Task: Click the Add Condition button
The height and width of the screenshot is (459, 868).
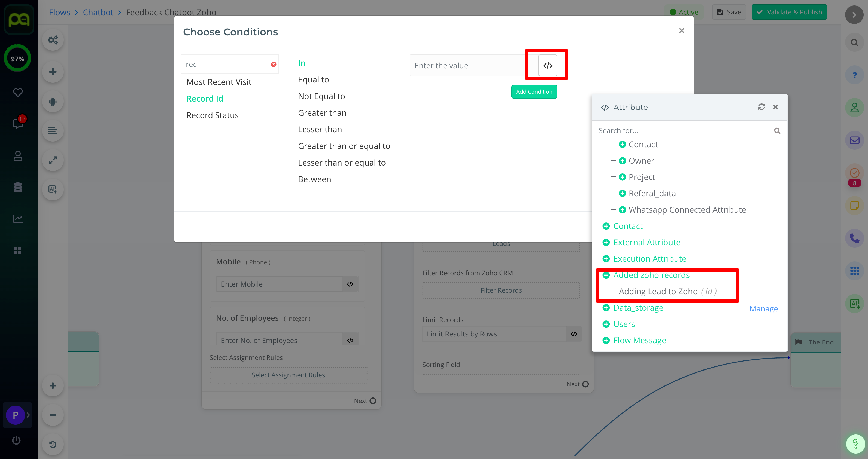Action: [534, 91]
